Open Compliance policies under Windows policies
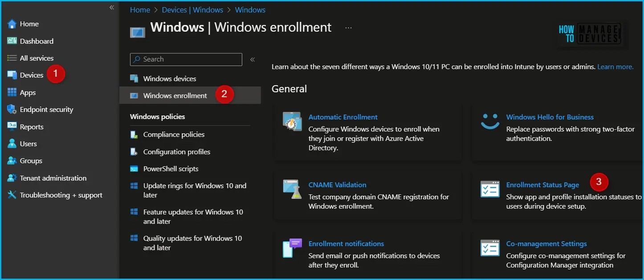Viewport: 644px width, 280px height. 174,134
